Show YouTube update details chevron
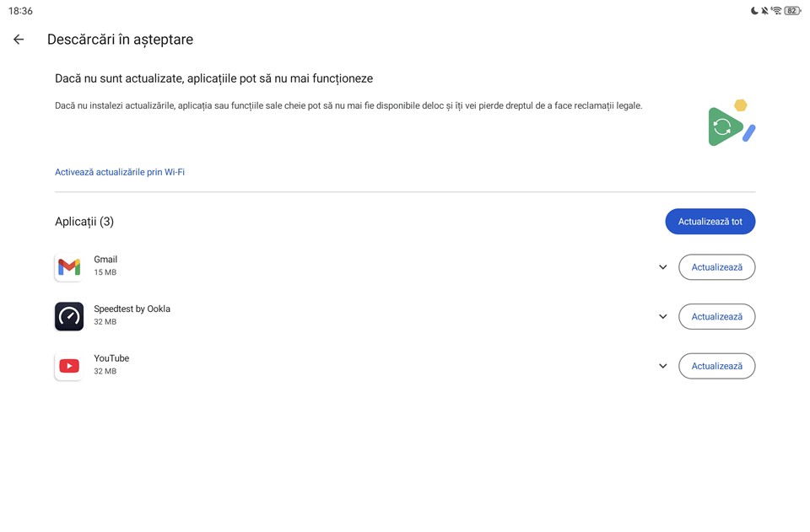This screenshot has height=532, width=810. click(663, 366)
